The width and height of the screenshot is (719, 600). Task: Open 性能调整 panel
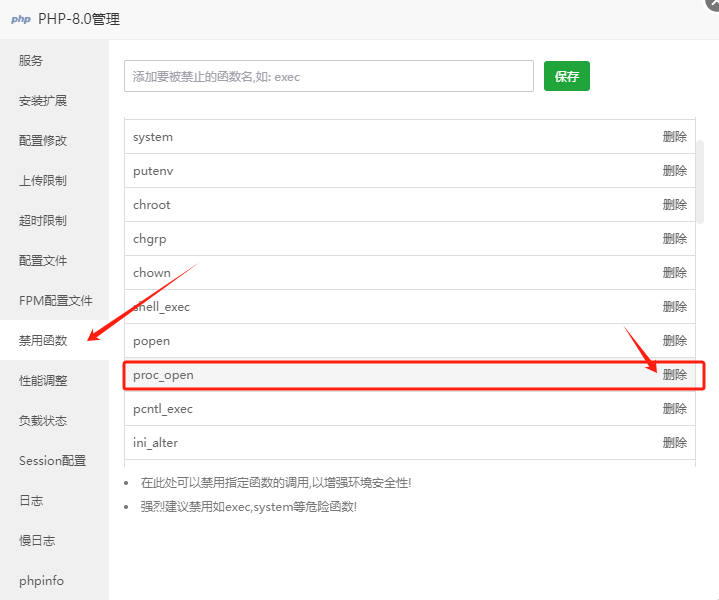tap(43, 381)
